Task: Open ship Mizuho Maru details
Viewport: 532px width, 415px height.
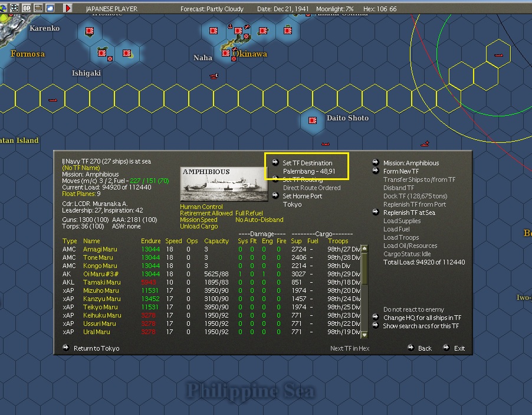Action: point(101,290)
